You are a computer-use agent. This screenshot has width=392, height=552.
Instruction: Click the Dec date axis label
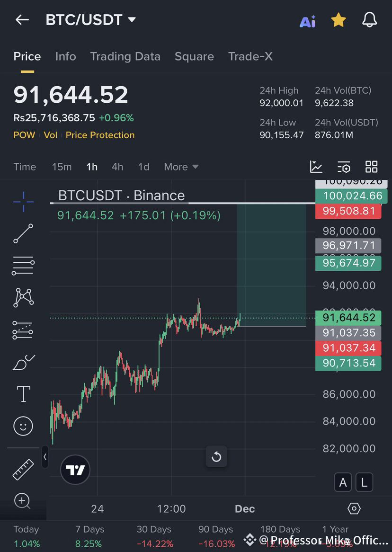[x=245, y=509]
